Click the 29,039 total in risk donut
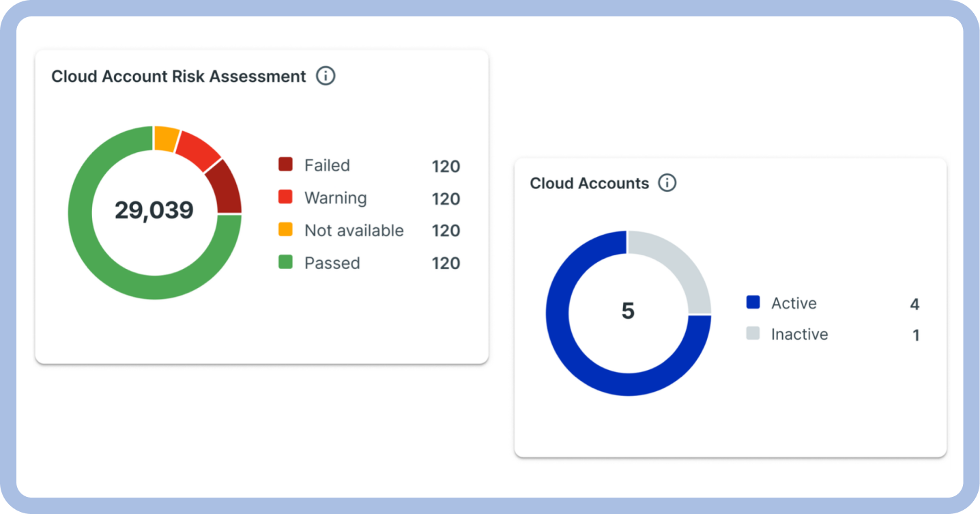This screenshot has width=980, height=514. 154,210
